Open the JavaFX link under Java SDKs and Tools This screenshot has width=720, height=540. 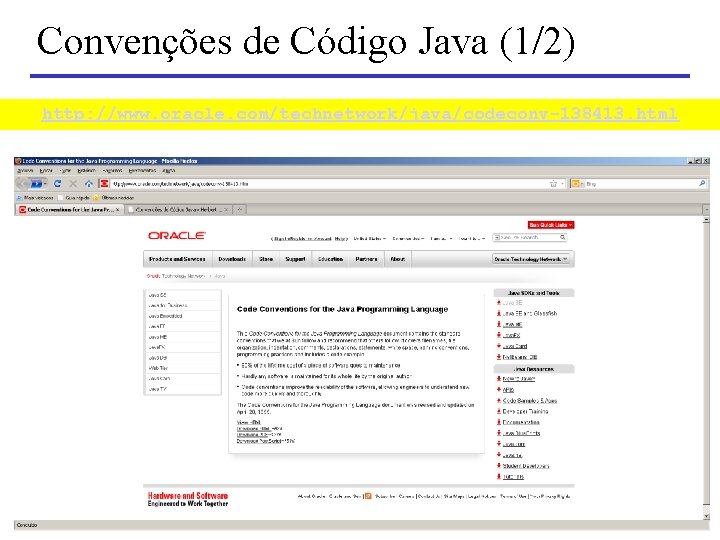point(512,336)
